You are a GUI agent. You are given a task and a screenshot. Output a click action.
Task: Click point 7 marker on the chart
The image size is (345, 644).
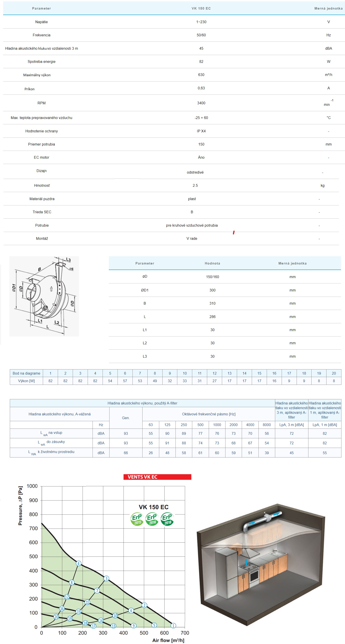click(97, 591)
